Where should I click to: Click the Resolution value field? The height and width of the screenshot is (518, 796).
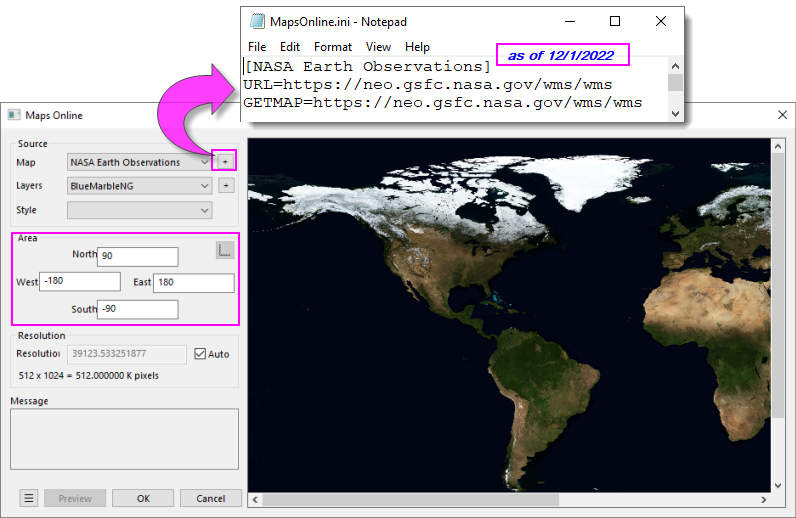tap(127, 354)
